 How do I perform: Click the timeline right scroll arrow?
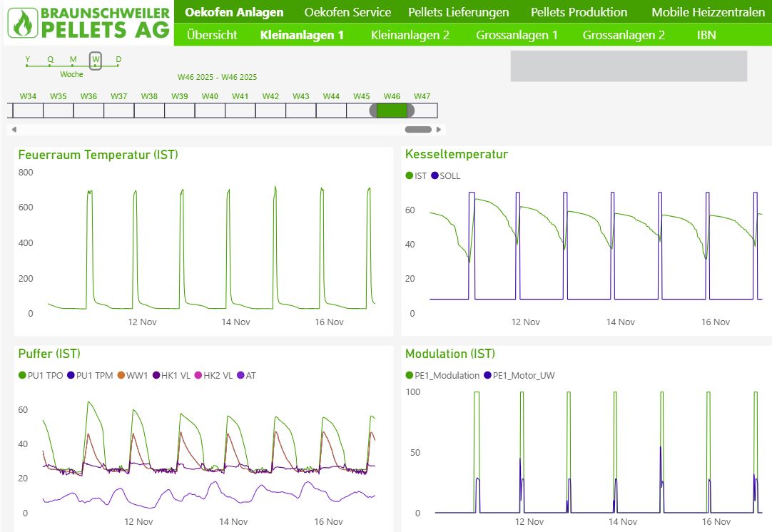tap(439, 130)
